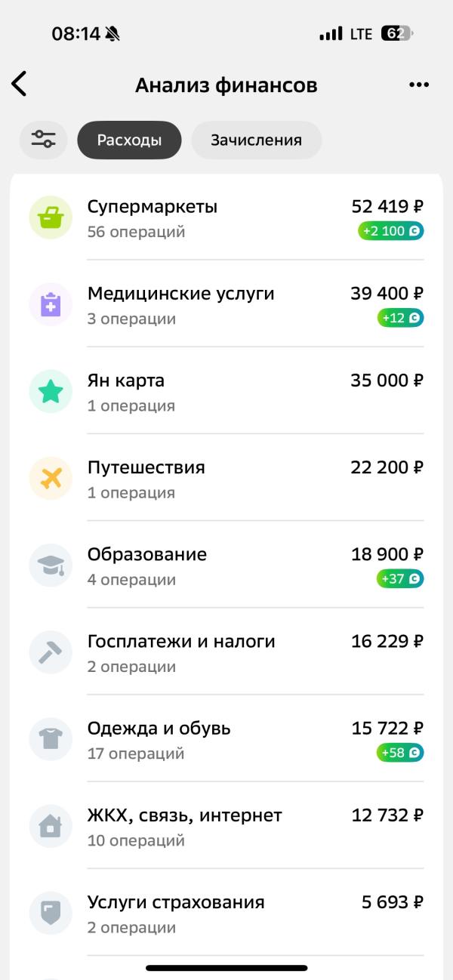
Task: Open the filter sliders settings
Action: click(43, 140)
